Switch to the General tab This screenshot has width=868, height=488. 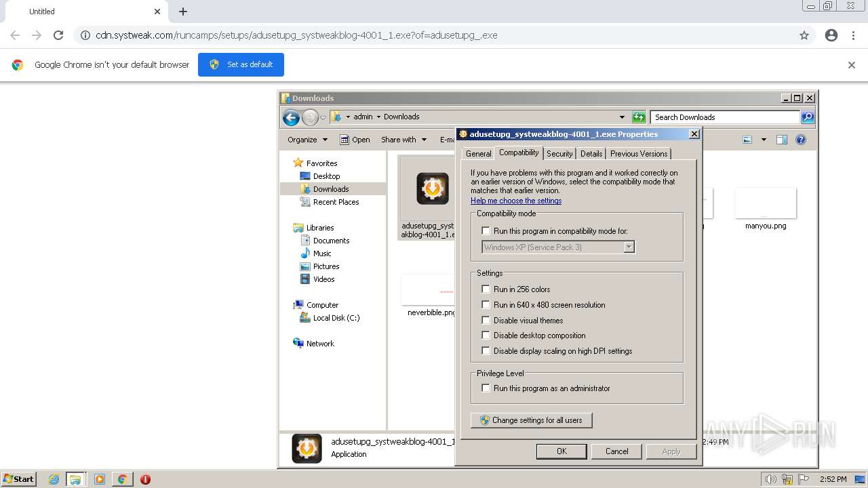[x=478, y=154]
